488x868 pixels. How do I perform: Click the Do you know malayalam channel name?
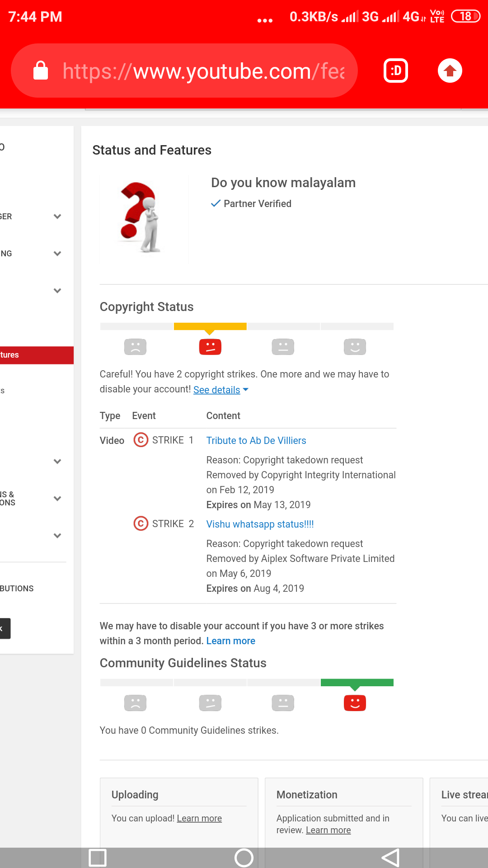click(283, 183)
